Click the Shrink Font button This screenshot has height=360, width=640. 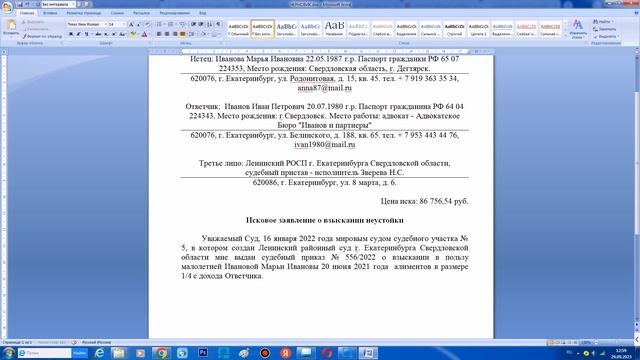point(139,24)
